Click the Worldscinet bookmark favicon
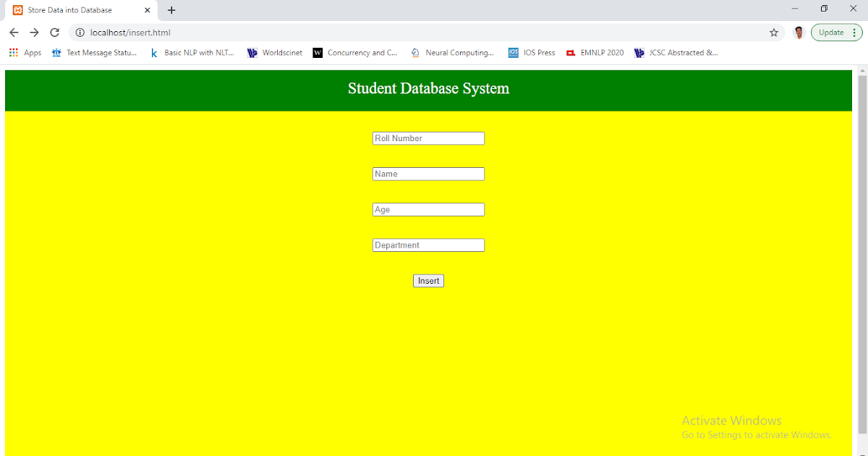 point(252,52)
